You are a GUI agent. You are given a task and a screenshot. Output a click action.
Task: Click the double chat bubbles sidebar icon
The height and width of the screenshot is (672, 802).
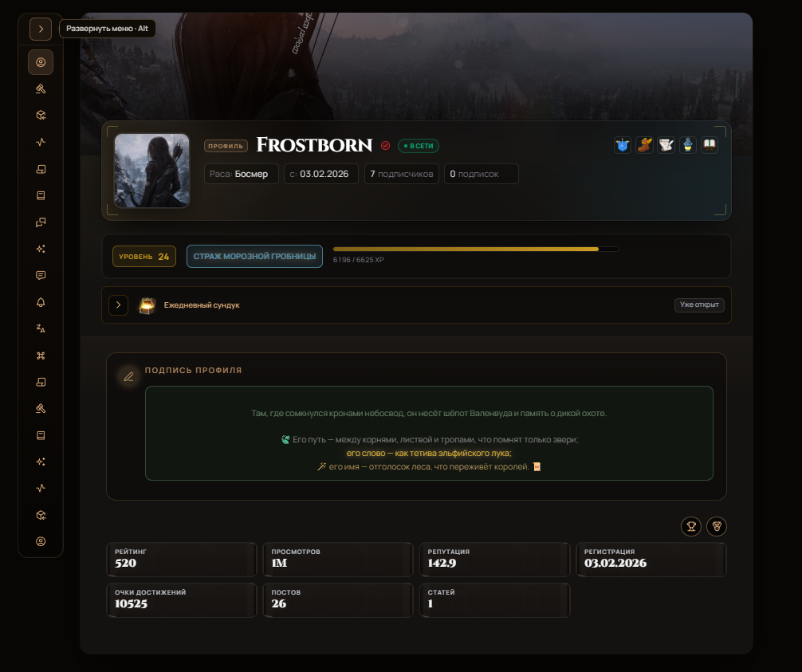pos(41,222)
